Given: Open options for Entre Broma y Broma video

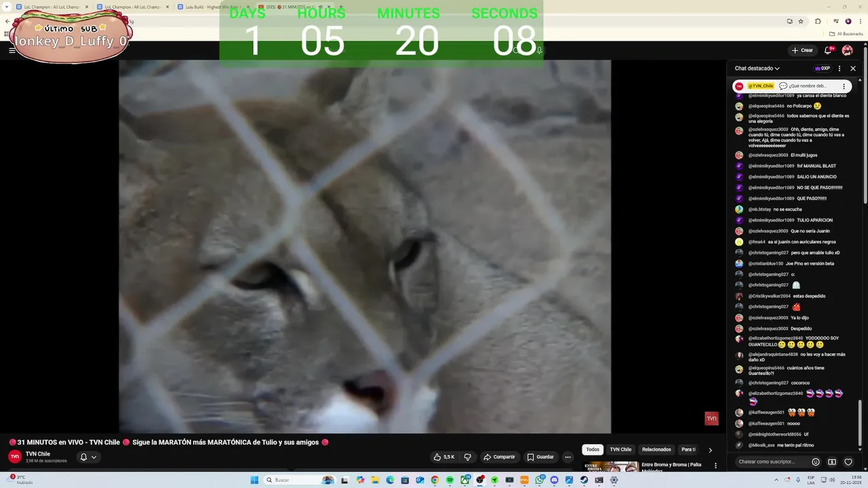Looking at the screenshot, I should (x=715, y=466).
